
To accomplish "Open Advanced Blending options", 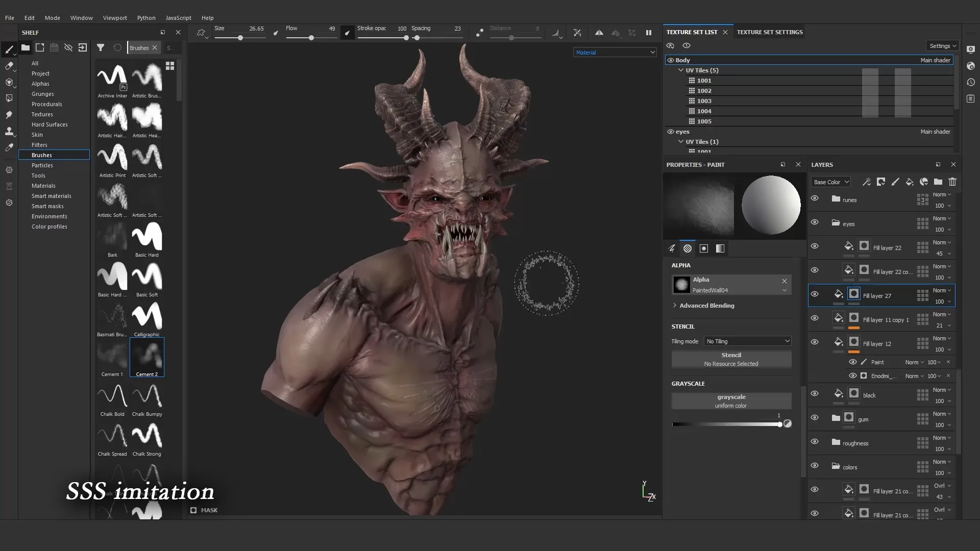I will coord(707,306).
